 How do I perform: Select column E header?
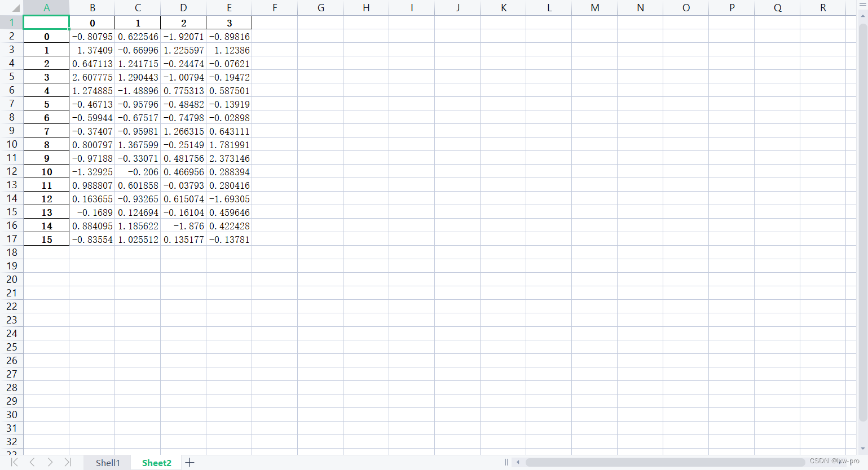[229, 8]
